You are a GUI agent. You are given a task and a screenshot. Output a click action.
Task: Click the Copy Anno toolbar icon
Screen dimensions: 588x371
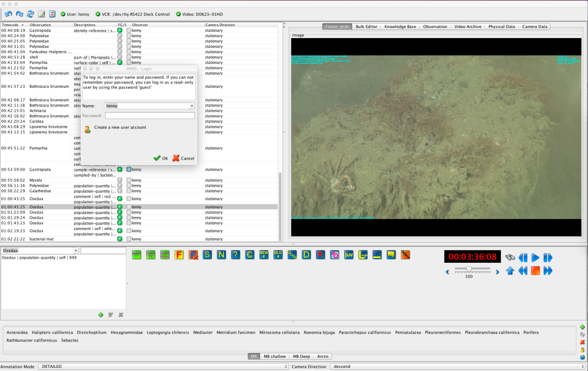(x=165, y=255)
